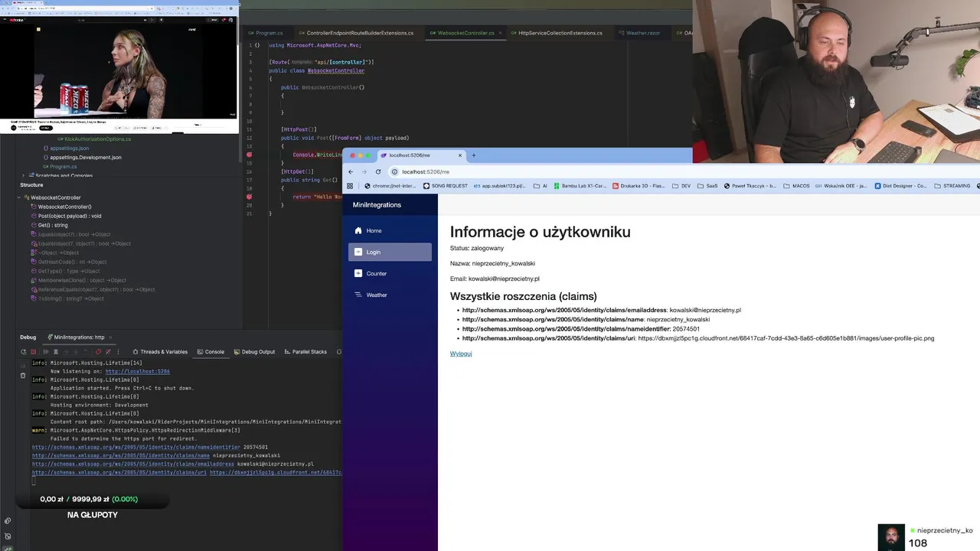Image resolution: width=980 pixels, height=551 pixels.
Task: Click the Login icon in sidebar
Action: click(358, 252)
